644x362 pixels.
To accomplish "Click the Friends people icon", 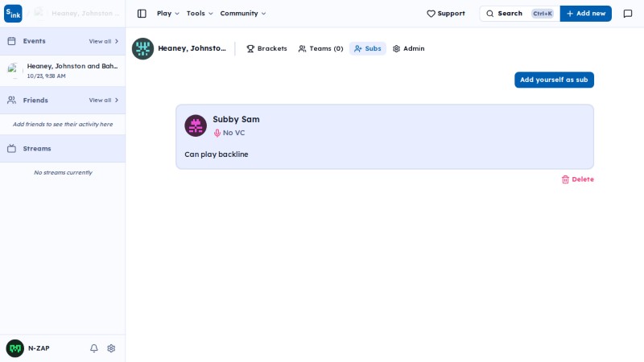I will tap(11, 100).
